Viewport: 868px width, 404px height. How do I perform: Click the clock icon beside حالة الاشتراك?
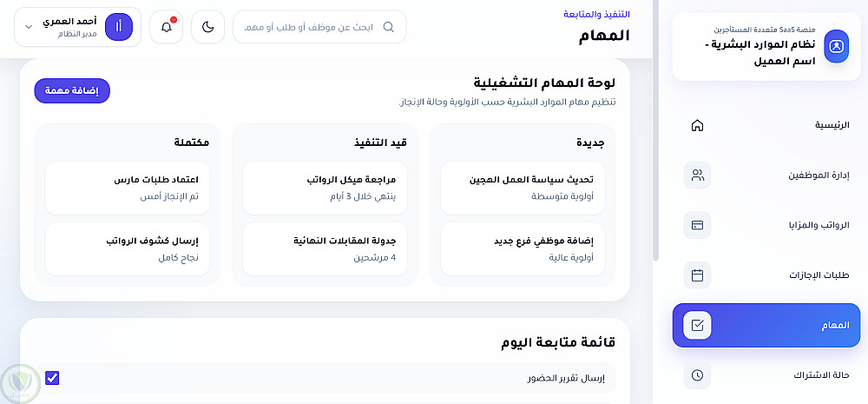697,376
